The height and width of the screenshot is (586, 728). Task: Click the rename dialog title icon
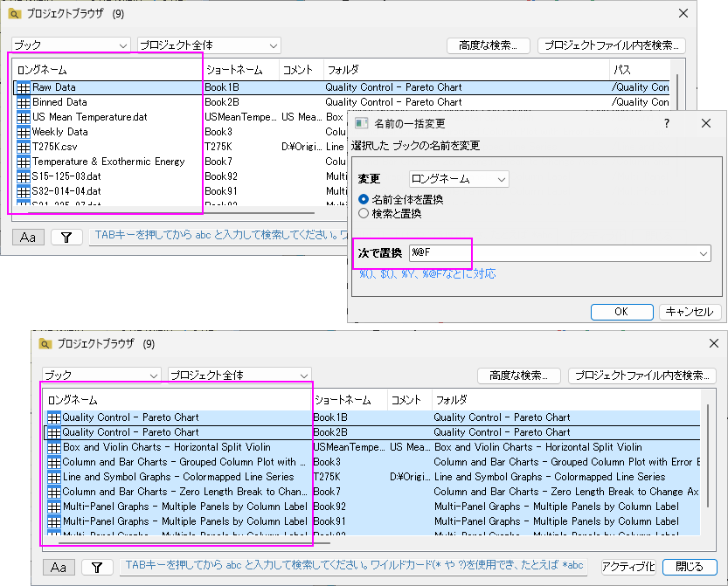(x=361, y=123)
